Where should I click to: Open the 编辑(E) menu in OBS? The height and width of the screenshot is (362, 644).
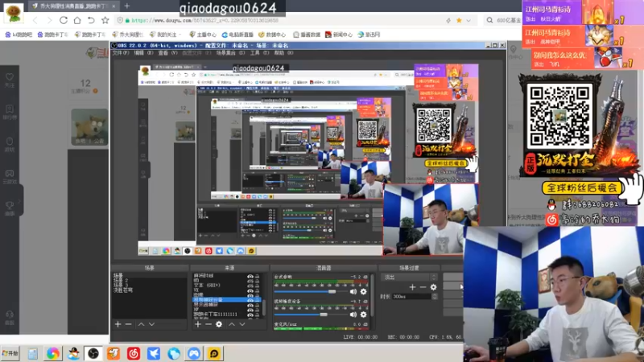(x=144, y=53)
